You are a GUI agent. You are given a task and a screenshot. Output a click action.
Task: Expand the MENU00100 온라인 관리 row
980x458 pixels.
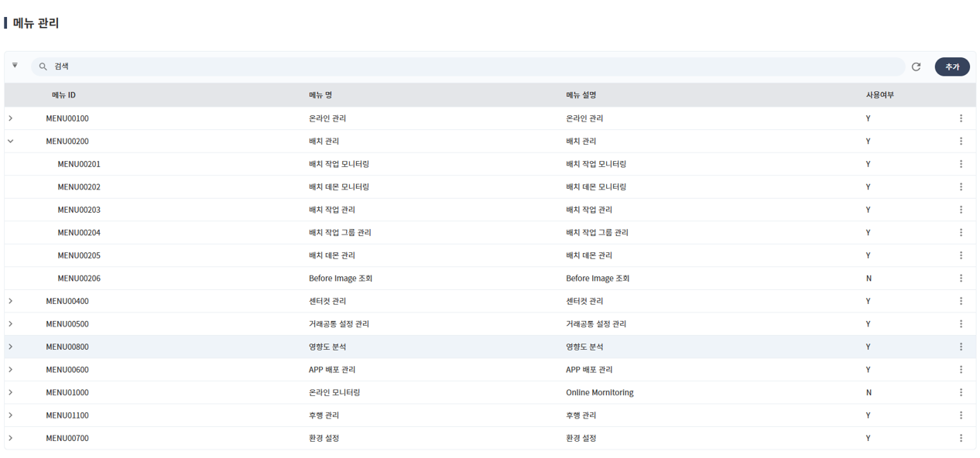11,118
